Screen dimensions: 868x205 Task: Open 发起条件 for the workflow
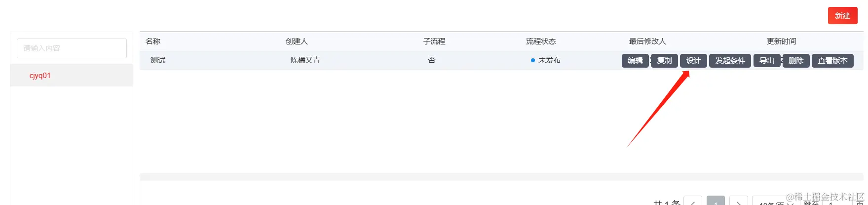[x=730, y=61]
